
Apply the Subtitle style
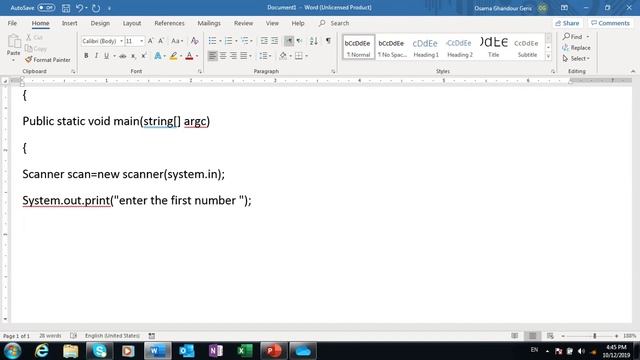(527, 47)
